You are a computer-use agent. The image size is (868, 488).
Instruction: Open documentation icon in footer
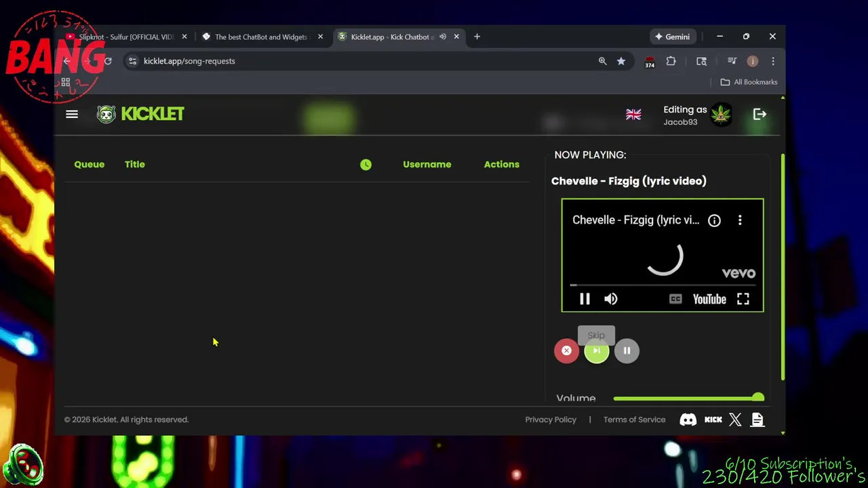(x=757, y=420)
